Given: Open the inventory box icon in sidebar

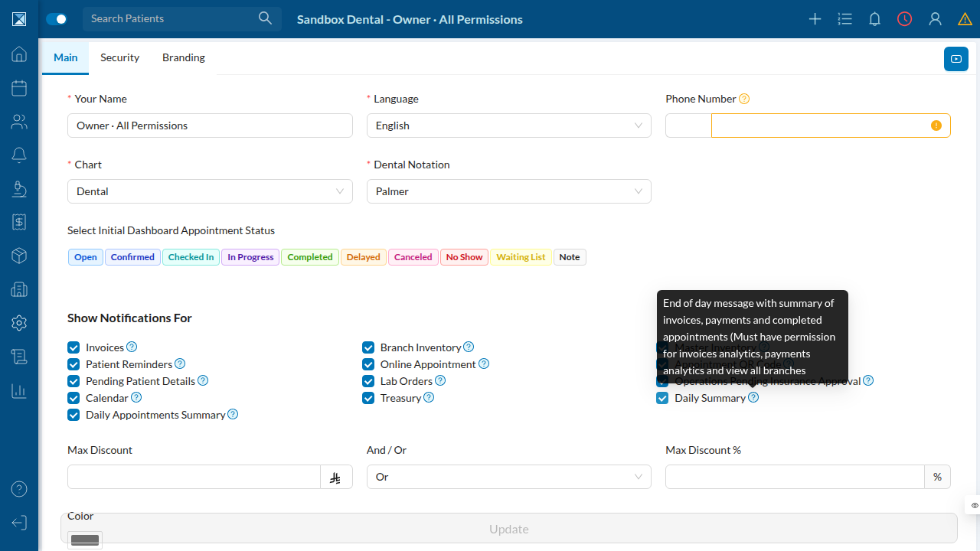Looking at the screenshot, I should tap(19, 256).
